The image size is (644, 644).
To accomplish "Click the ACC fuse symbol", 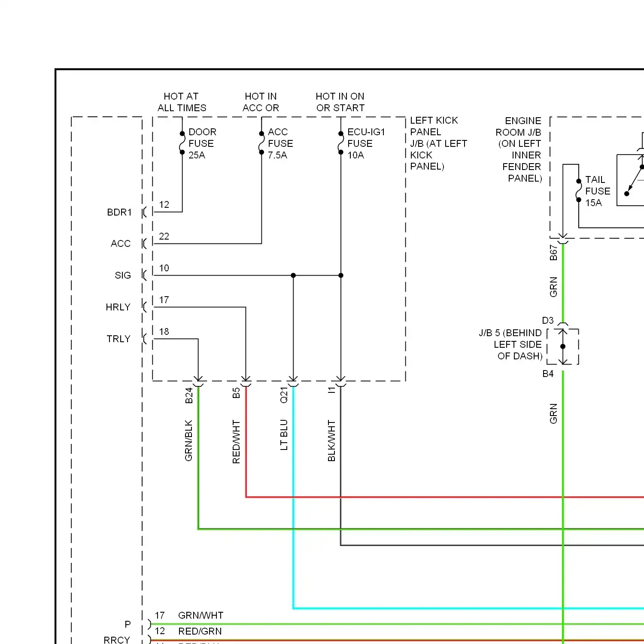I will click(x=261, y=143).
